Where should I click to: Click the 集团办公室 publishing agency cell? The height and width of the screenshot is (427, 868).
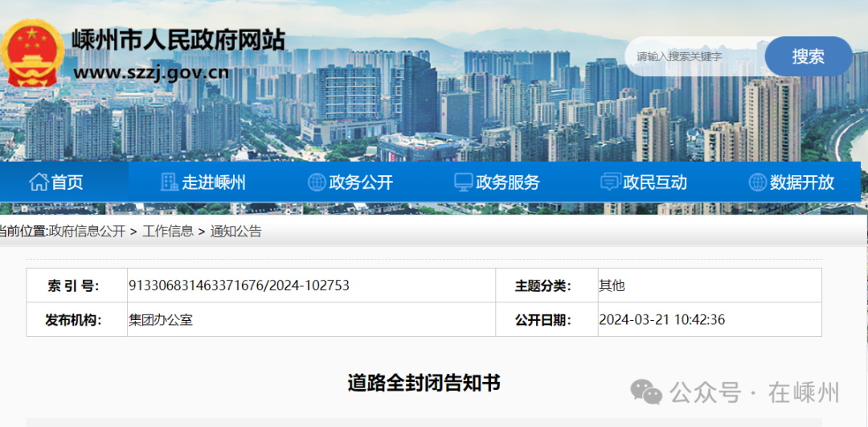161,320
